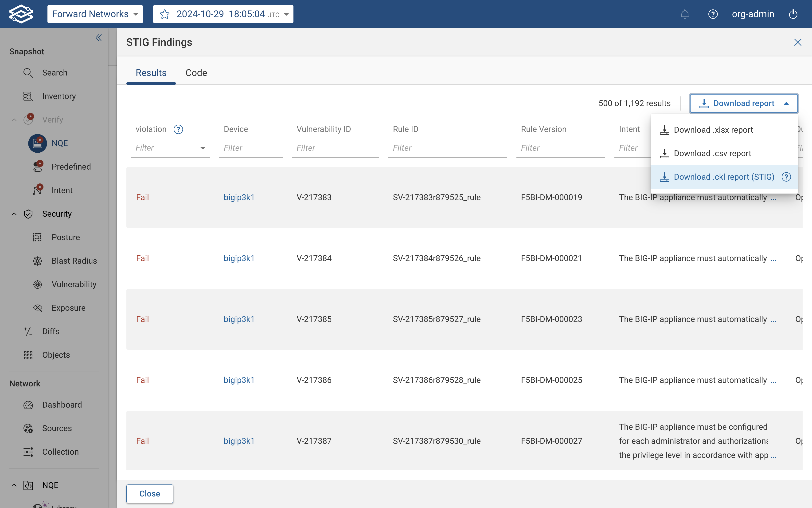Screen dimensions: 812x508
Task: Open Predefined checks in sidebar
Action: [71, 167]
